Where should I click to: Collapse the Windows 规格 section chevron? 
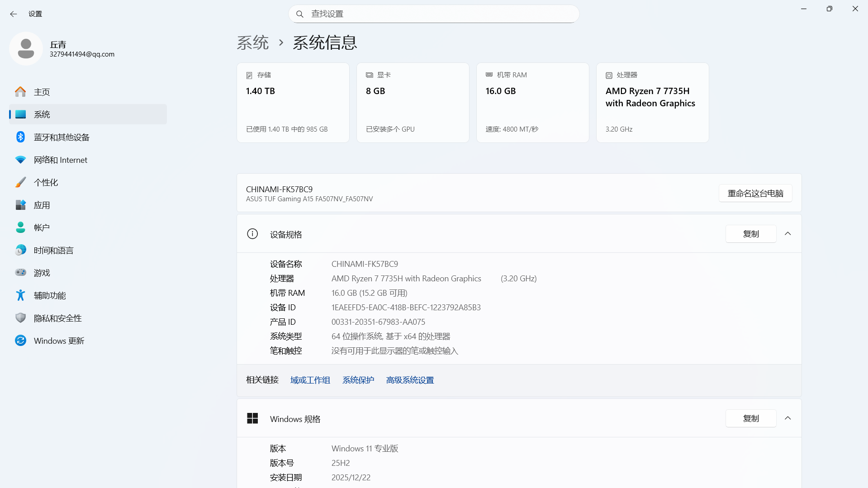(787, 418)
